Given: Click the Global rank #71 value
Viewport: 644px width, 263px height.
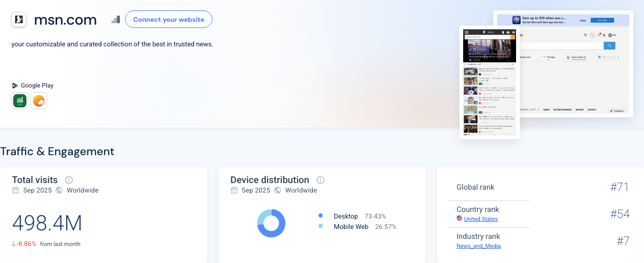Looking at the screenshot, I should (x=619, y=187).
